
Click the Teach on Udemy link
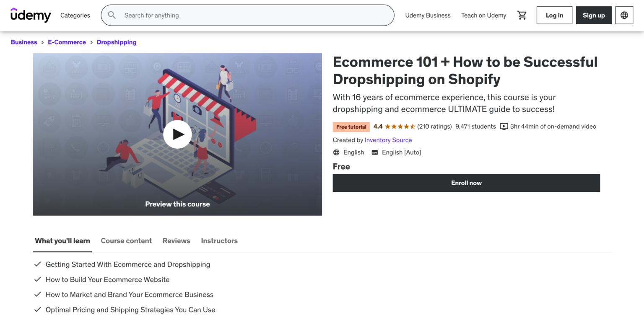(483, 15)
